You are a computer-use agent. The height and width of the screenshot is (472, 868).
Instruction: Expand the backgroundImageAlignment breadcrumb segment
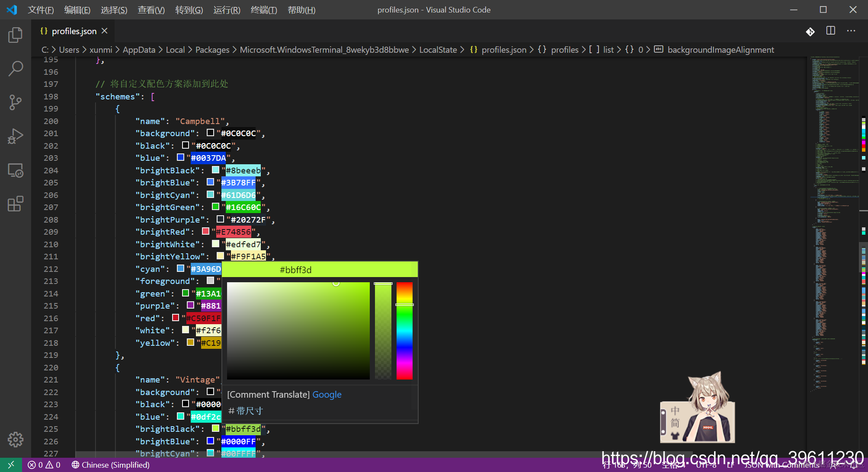pos(720,50)
